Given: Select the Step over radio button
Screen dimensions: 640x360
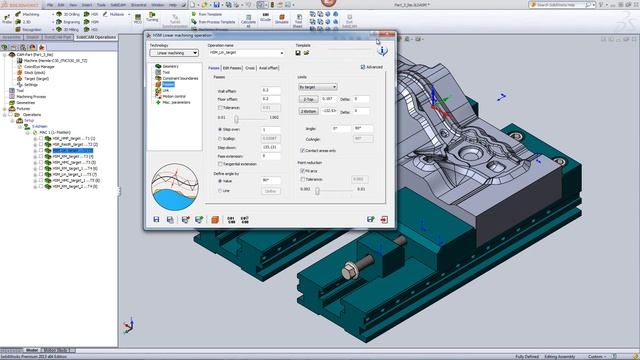Looking at the screenshot, I should 220,129.
